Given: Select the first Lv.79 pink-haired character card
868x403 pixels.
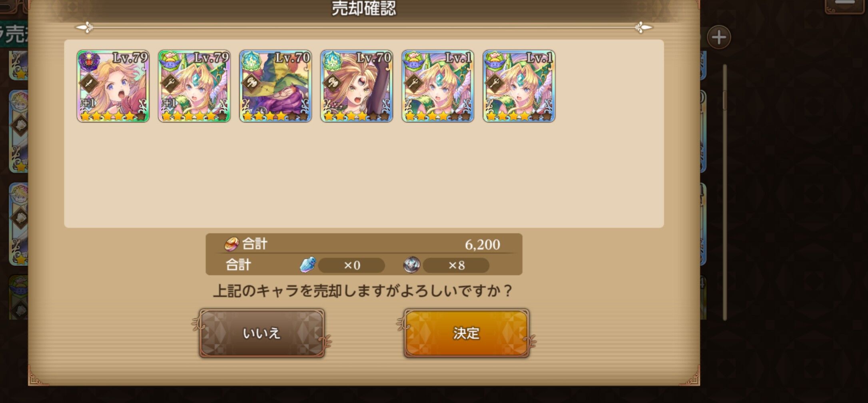Looking at the screenshot, I should coord(113,86).
